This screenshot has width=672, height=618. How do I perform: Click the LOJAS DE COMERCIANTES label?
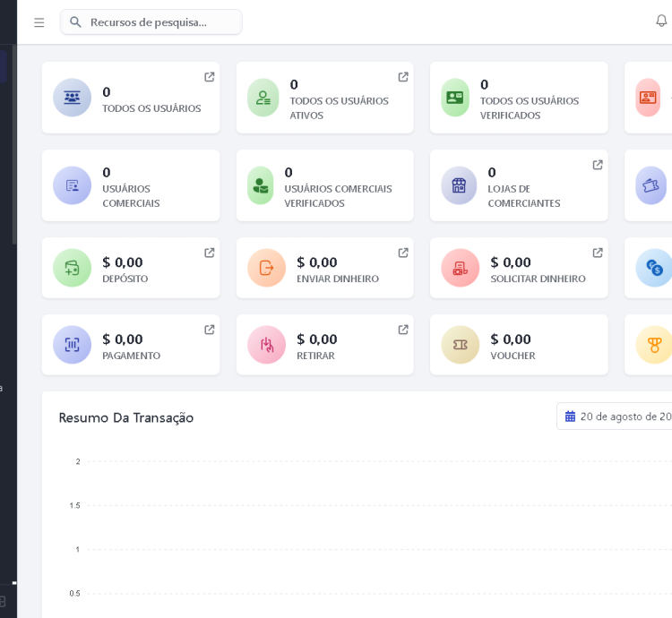point(524,196)
